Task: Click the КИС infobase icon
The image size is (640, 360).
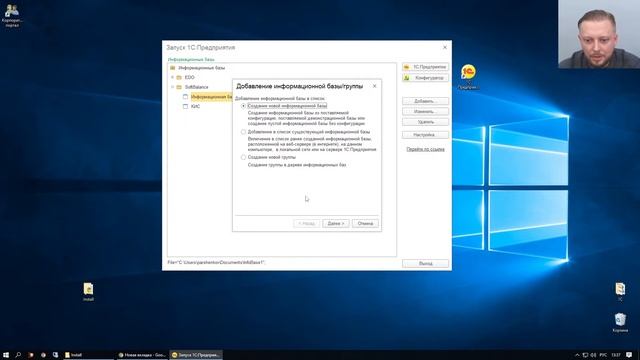Action: pos(185,106)
